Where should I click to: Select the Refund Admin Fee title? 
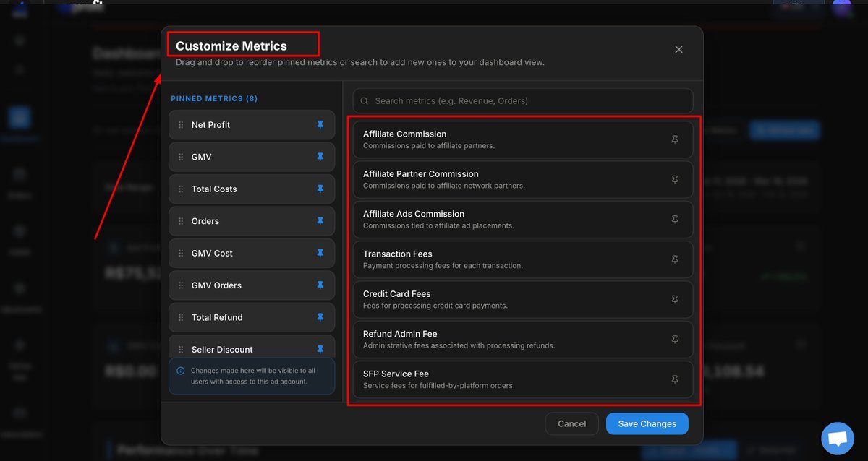point(400,334)
